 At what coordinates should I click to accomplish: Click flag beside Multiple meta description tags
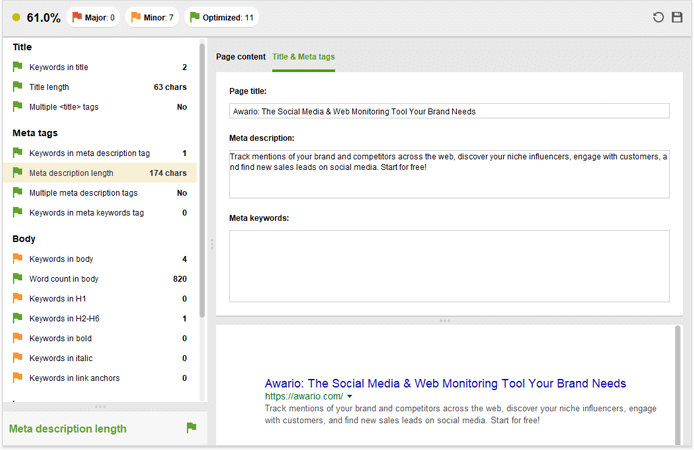pos(18,192)
